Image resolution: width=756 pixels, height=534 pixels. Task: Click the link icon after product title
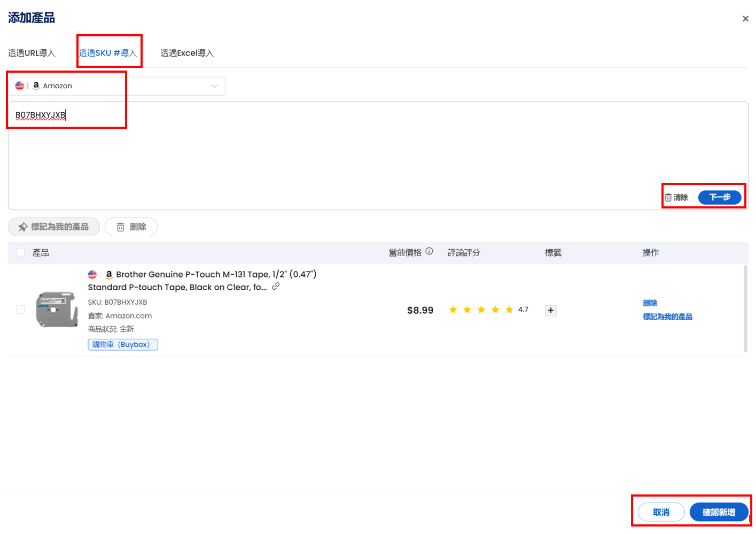click(276, 287)
